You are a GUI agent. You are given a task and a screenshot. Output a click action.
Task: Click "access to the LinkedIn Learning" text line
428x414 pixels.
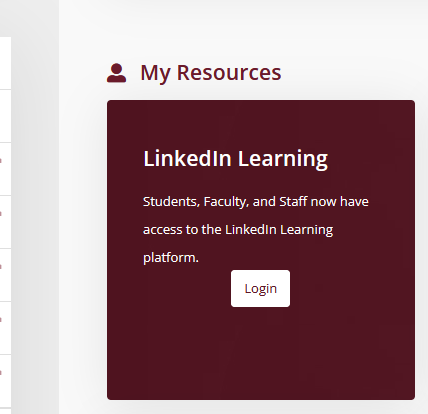238,230
